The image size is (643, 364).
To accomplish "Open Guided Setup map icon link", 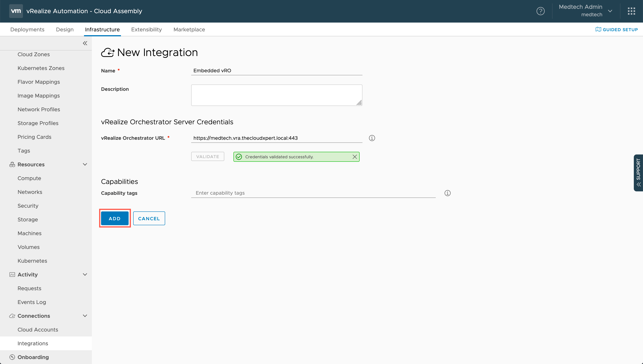I will coord(616,29).
